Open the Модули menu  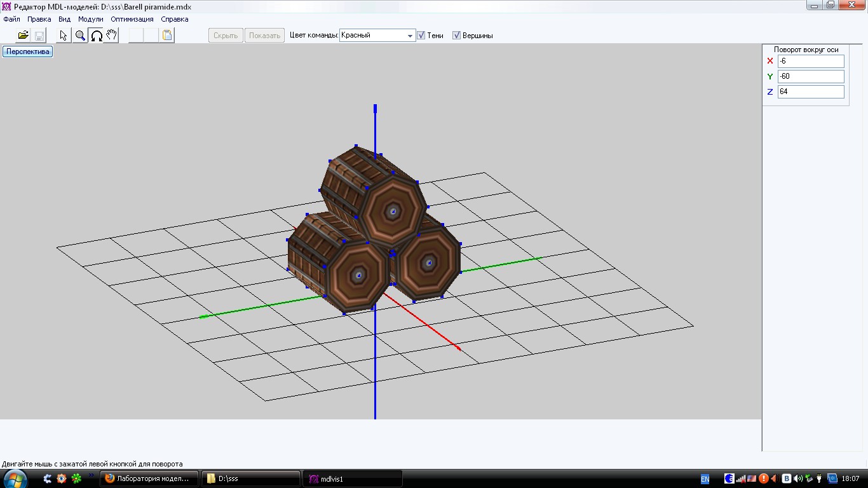coord(90,19)
